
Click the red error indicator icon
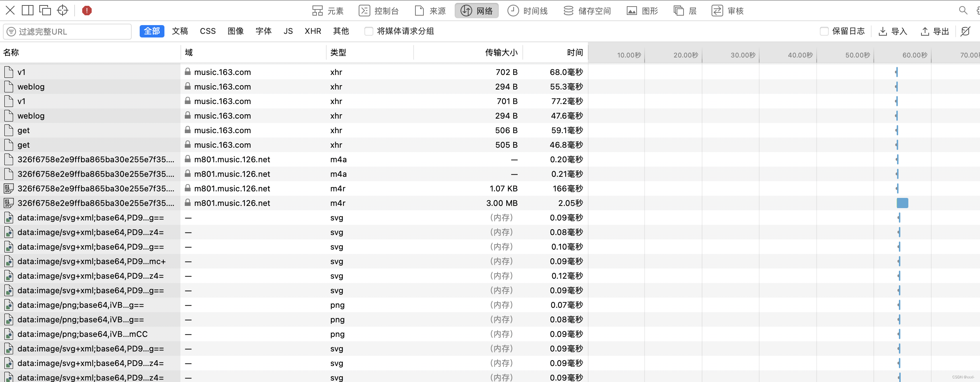click(87, 10)
